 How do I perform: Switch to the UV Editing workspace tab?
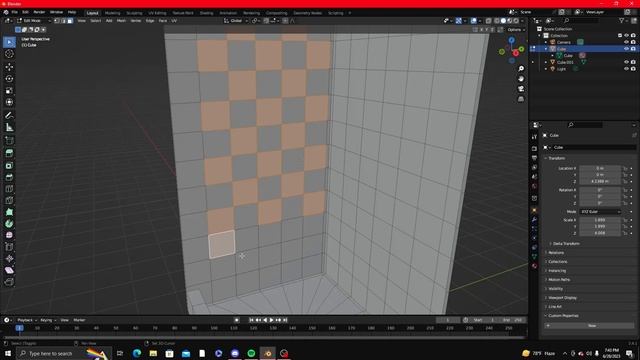click(x=157, y=13)
